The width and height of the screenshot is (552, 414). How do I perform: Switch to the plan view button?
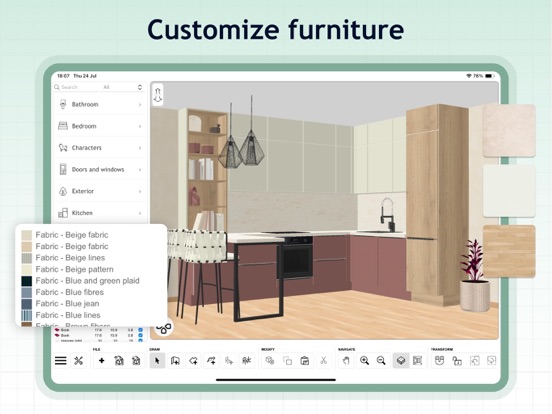point(418,360)
